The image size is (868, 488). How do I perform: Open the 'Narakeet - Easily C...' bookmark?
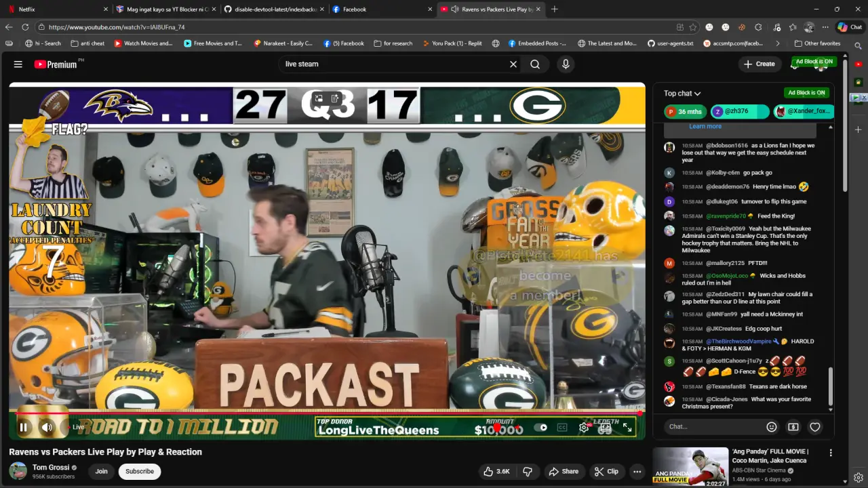click(x=283, y=43)
